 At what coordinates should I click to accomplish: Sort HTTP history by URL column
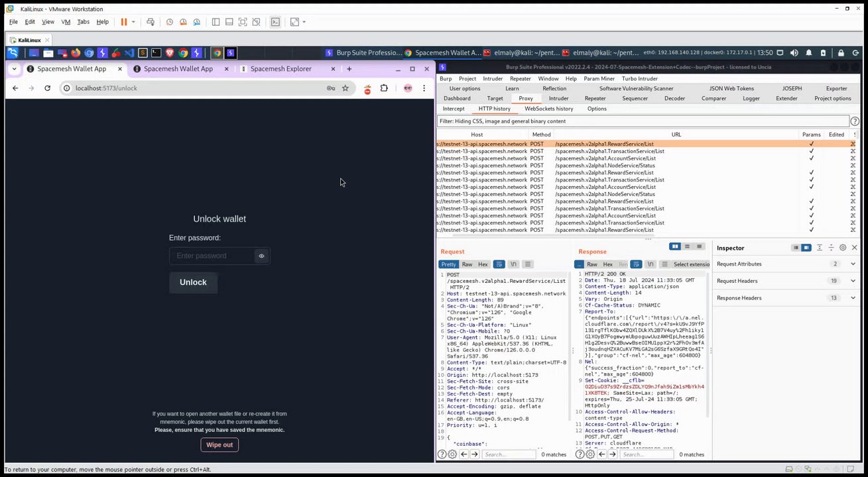(676, 134)
